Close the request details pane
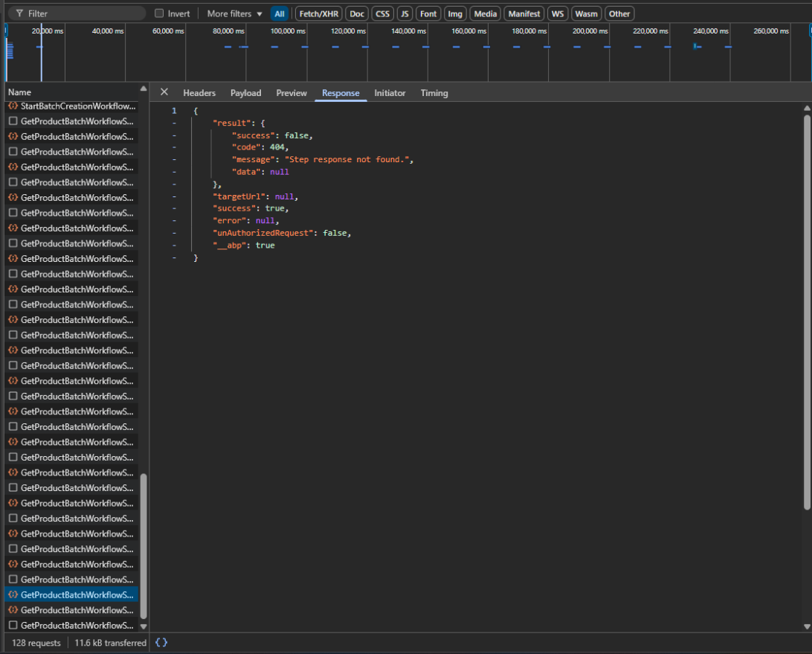 (164, 92)
